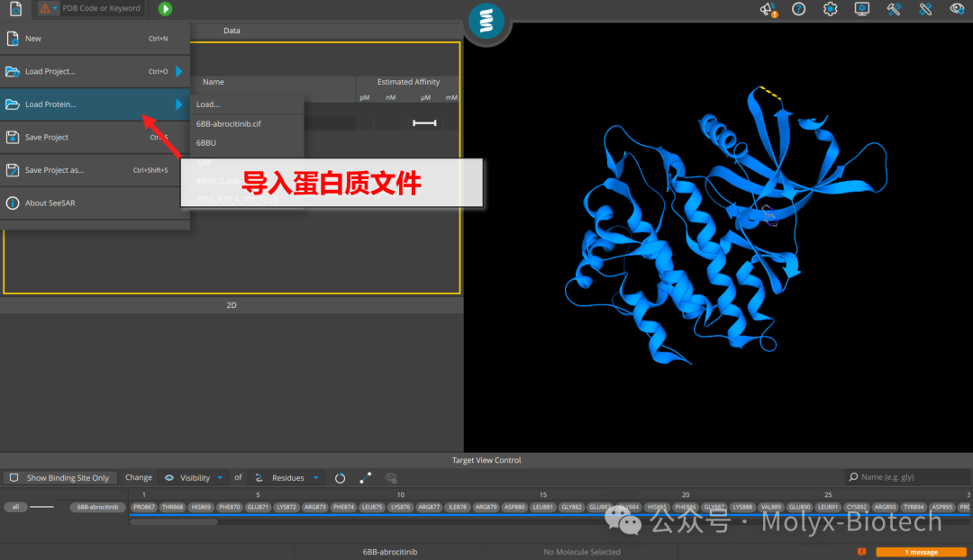Open the help question mark icon
Screen dimensions: 973x560
(798, 9)
